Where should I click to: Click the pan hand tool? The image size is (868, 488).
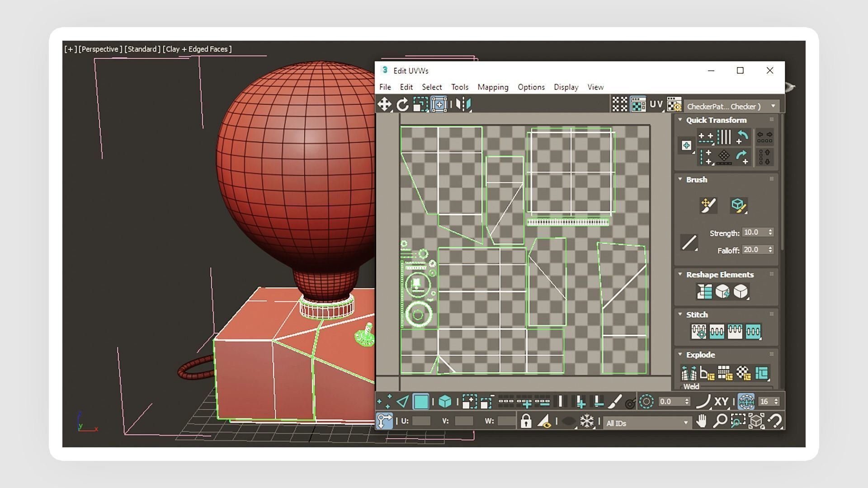[x=701, y=422]
